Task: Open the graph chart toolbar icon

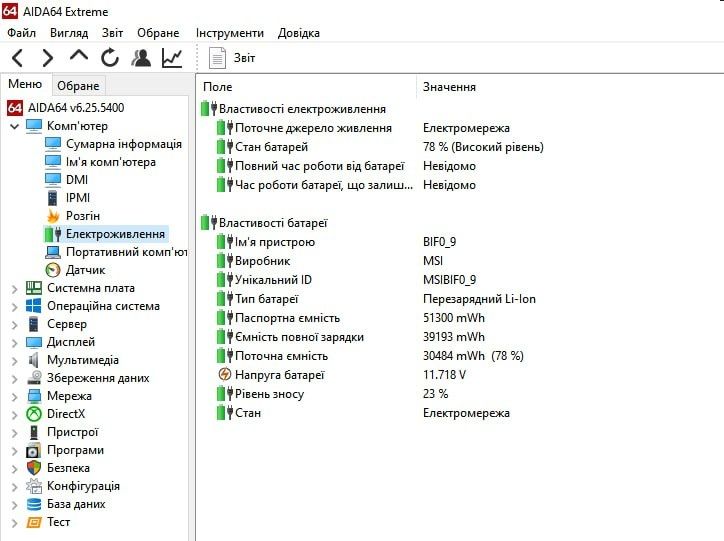Action: (x=172, y=58)
